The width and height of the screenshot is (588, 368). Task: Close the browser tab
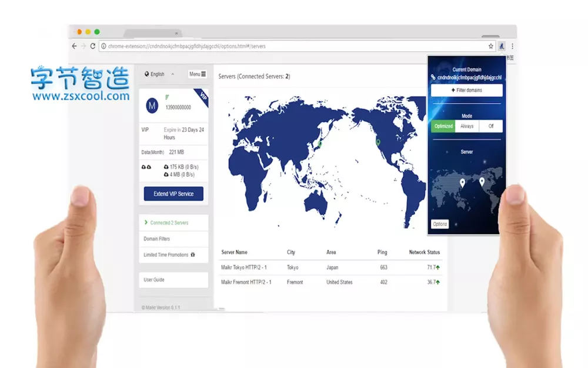176,34
